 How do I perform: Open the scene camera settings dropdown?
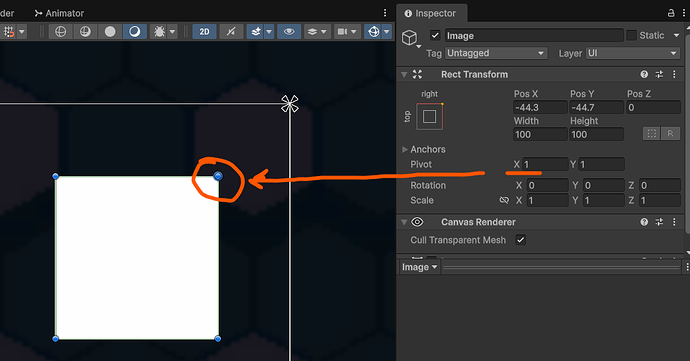347,32
